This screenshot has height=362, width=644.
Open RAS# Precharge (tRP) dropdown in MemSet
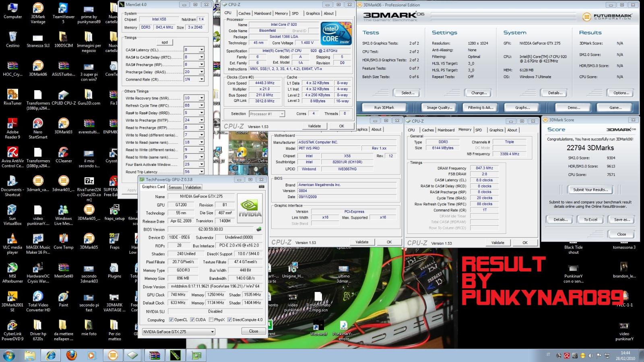click(202, 64)
